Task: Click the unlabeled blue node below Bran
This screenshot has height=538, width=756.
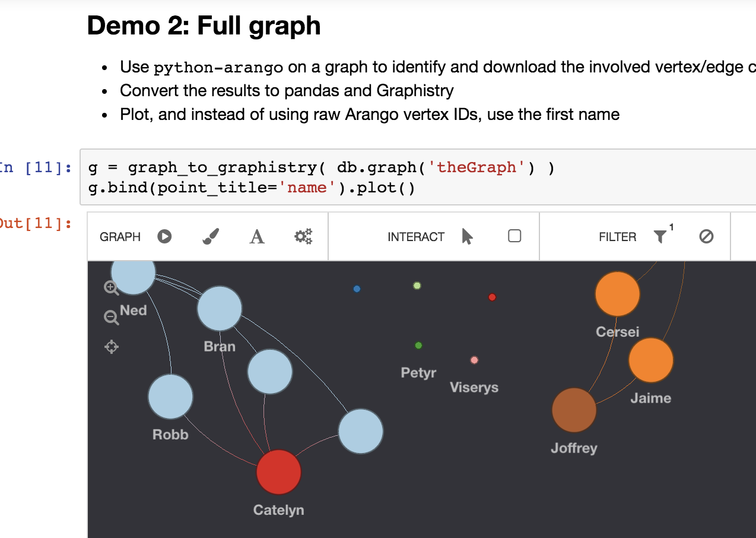Action: [x=270, y=372]
